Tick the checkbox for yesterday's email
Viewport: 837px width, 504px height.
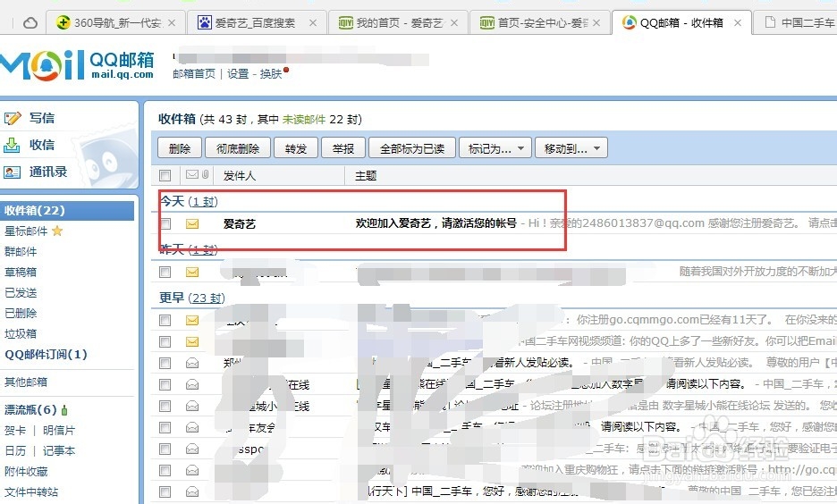click(165, 272)
